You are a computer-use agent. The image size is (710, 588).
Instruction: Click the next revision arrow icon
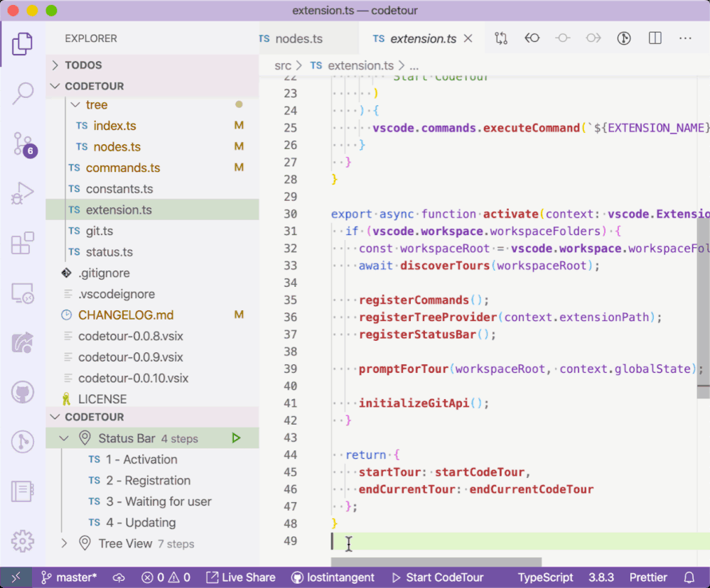[x=593, y=38]
